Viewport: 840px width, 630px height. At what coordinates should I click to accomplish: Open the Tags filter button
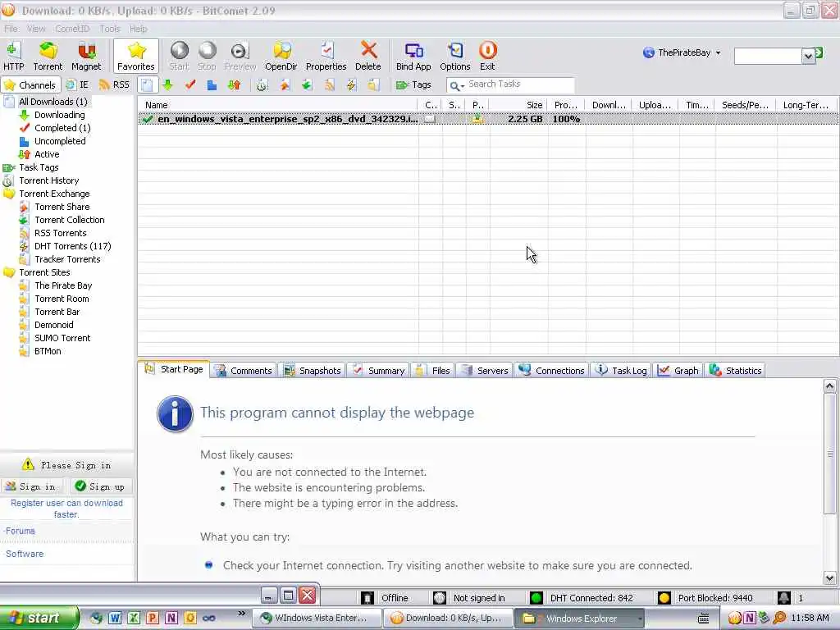[x=413, y=84]
